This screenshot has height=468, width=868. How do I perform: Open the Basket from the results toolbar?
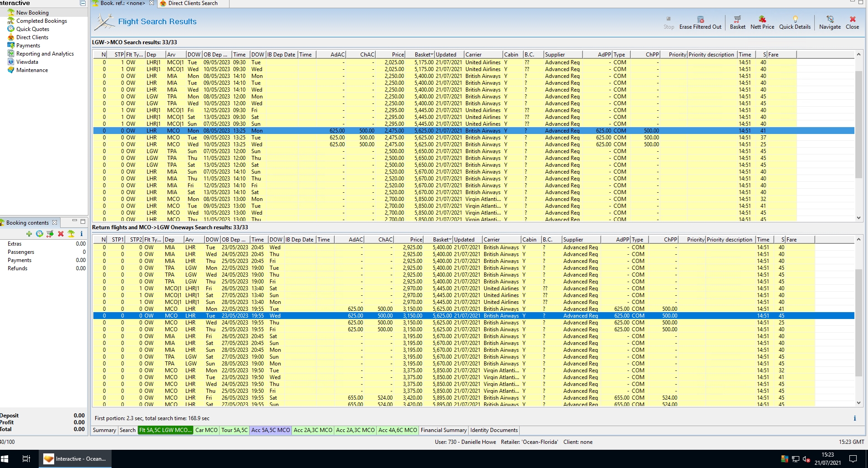737,19
